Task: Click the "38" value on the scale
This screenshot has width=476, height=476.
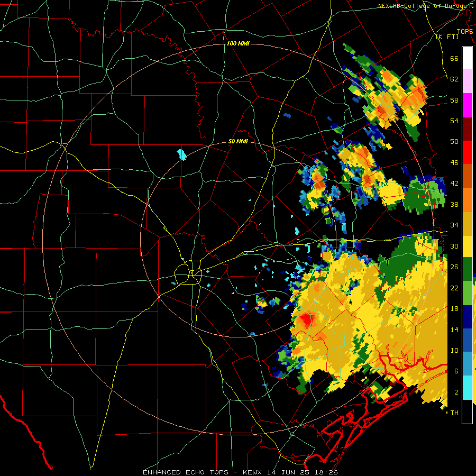Action: pyautogui.click(x=454, y=205)
